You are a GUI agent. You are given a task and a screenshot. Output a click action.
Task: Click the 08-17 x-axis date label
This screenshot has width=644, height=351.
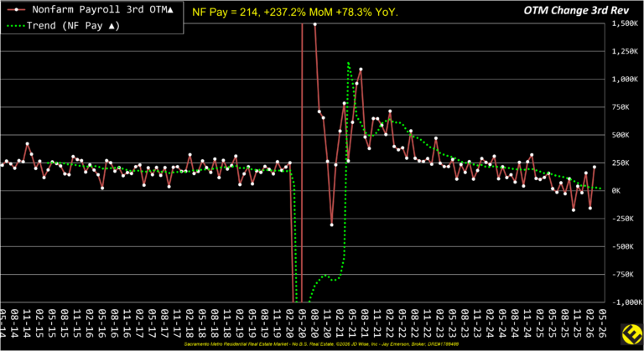click(x=164, y=323)
